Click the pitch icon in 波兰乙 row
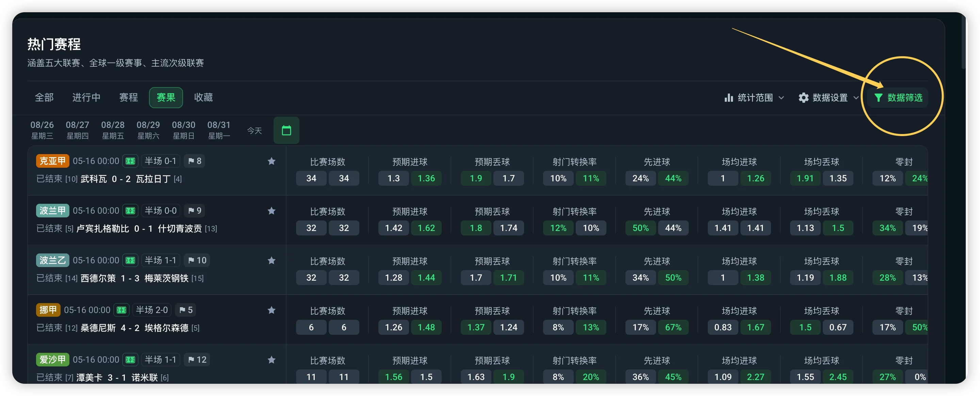 (x=130, y=261)
